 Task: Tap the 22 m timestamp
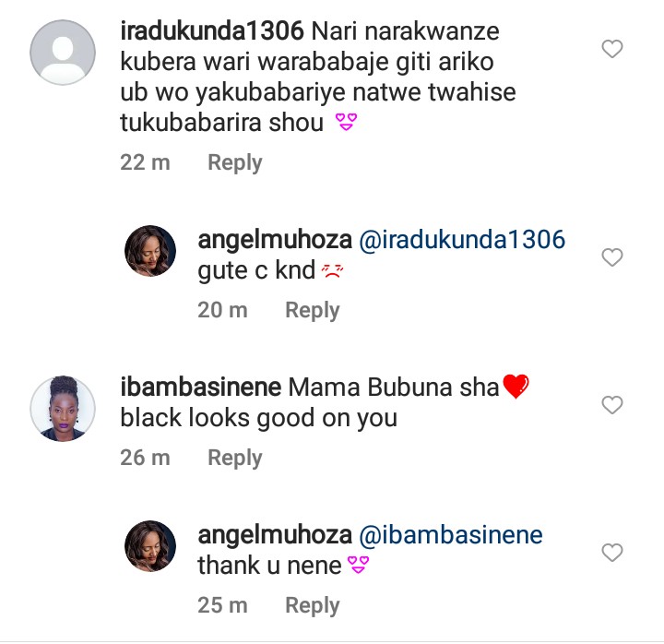point(146,162)
